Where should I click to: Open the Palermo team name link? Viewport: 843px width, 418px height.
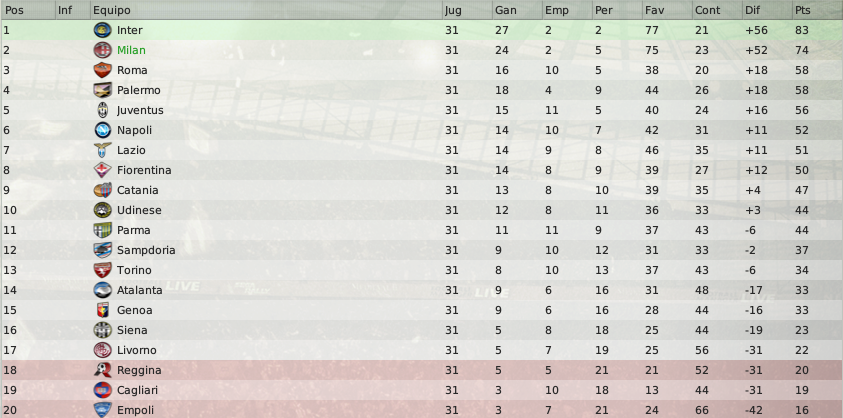[x=139, y=90]
